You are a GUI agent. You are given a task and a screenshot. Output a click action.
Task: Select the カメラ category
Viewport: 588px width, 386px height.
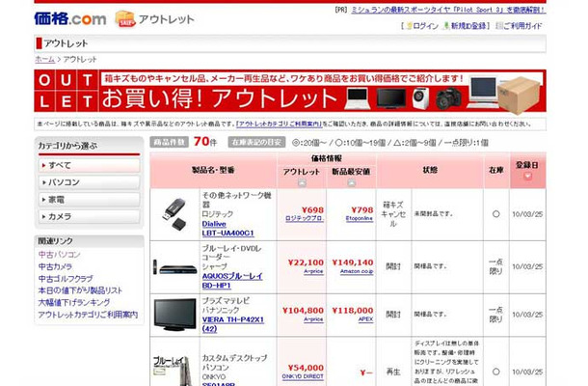pyautogui.click(x=90, y=217)
